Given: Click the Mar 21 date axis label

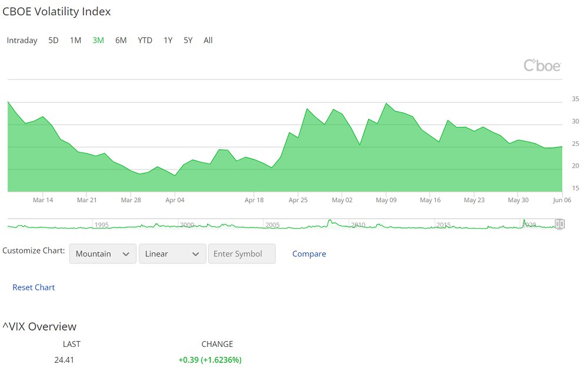Looking at the screenshot, I should point(87,200).
